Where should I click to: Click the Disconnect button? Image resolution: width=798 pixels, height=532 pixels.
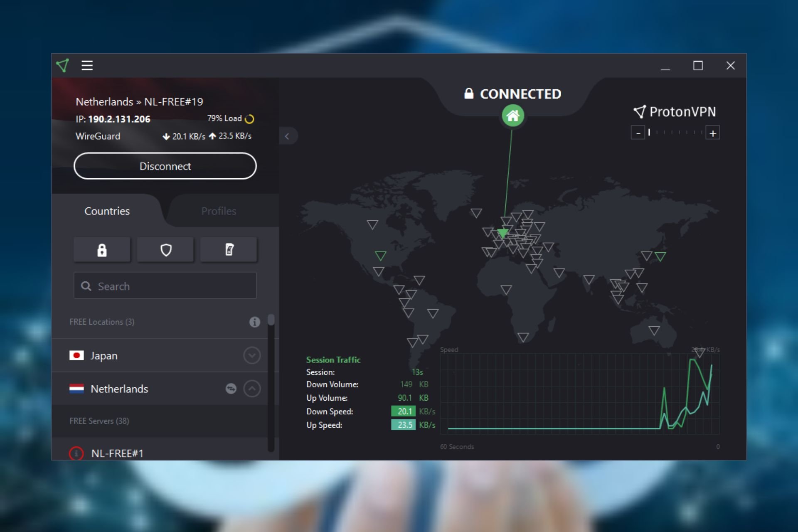point(165,166)
